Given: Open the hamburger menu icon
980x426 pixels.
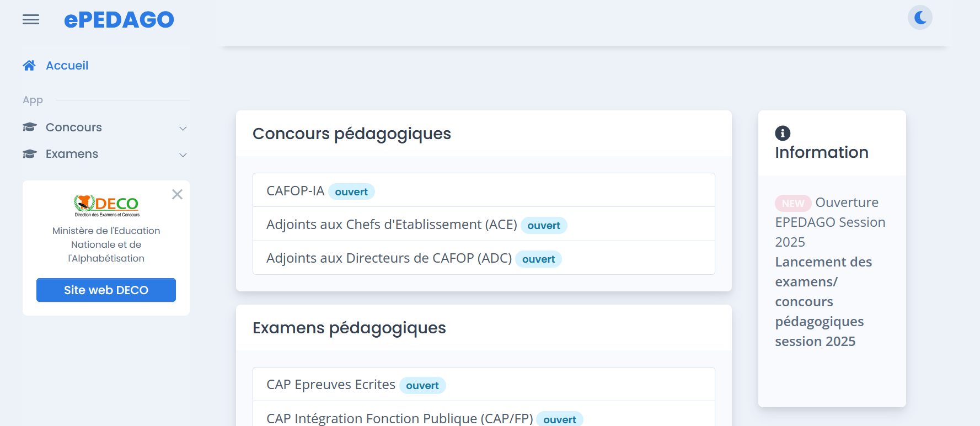Looking at the screenshot, I should point(31,20).
